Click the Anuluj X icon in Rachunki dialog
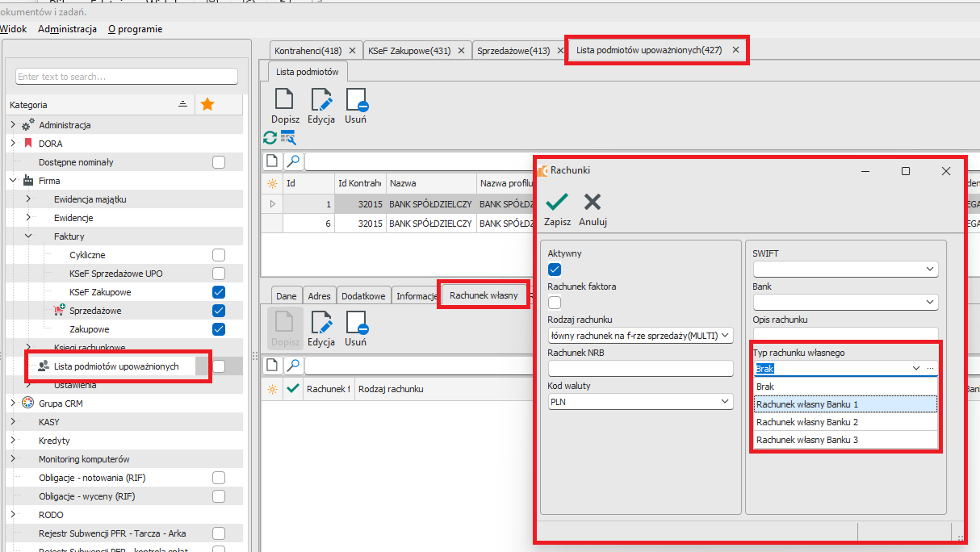This screenshot has height=552, width=980. tap(593, 203)
